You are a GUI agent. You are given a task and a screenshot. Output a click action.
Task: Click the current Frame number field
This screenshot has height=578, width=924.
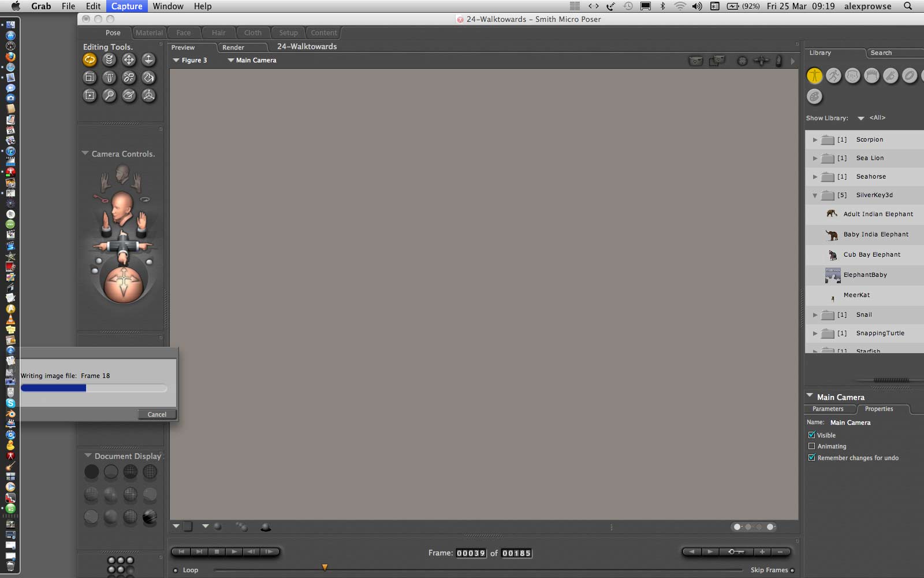pos(471,553)
